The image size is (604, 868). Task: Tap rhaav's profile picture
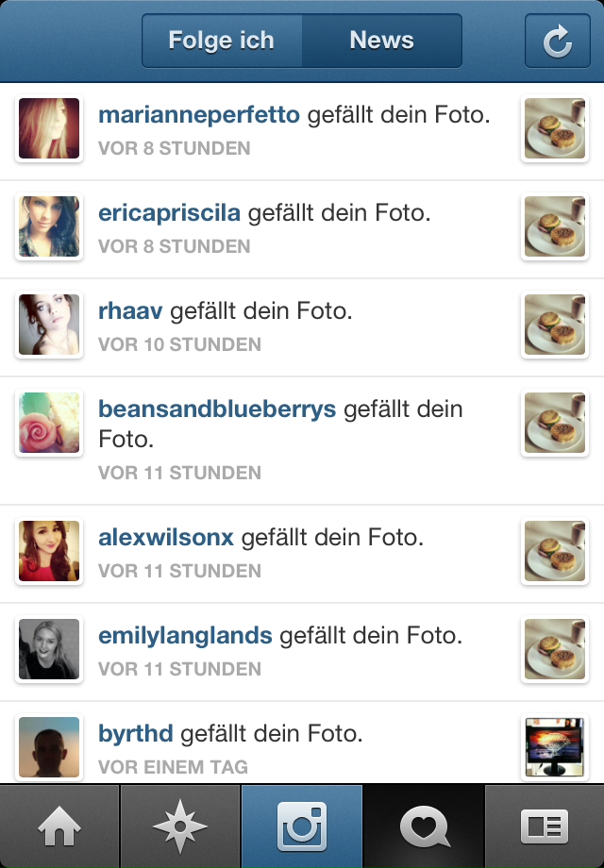(49, 325)
